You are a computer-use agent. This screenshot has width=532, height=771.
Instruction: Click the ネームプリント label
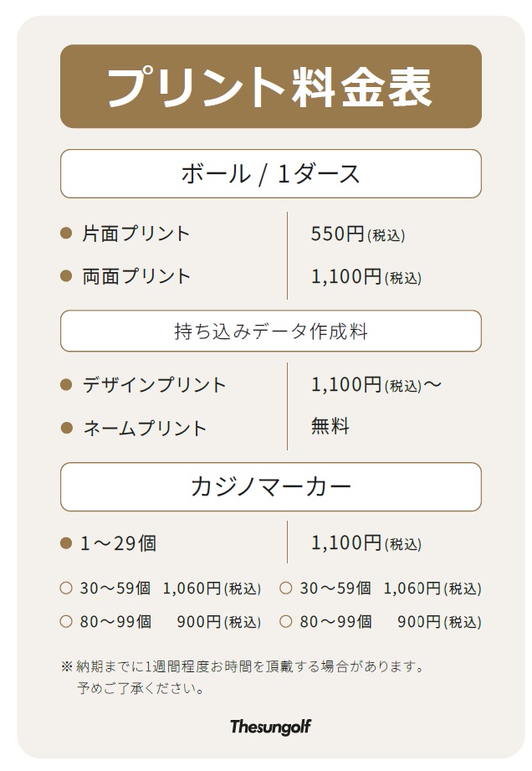coord(145,428)
